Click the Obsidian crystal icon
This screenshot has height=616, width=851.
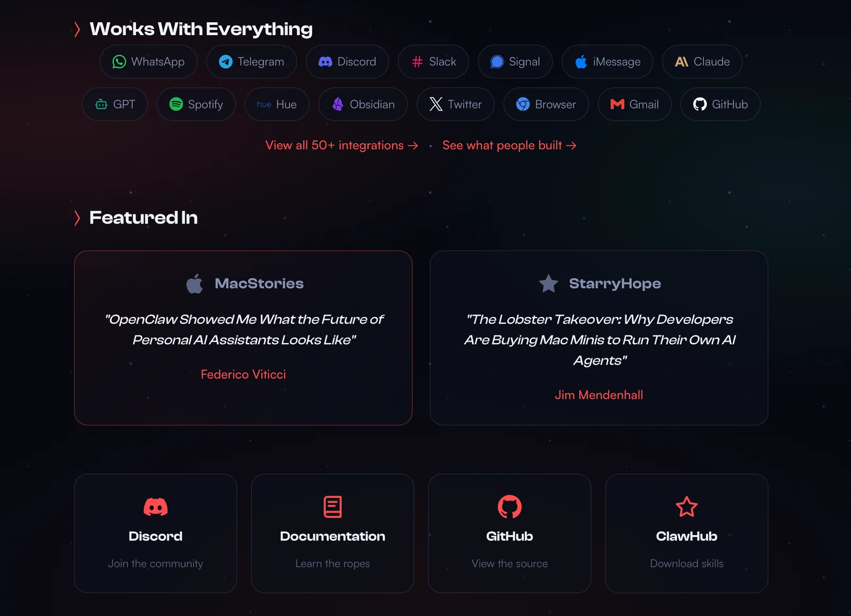(338, 104)
